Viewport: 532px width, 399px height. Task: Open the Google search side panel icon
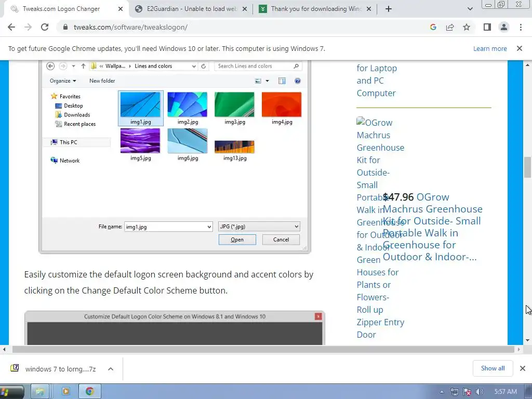(433, 27)
